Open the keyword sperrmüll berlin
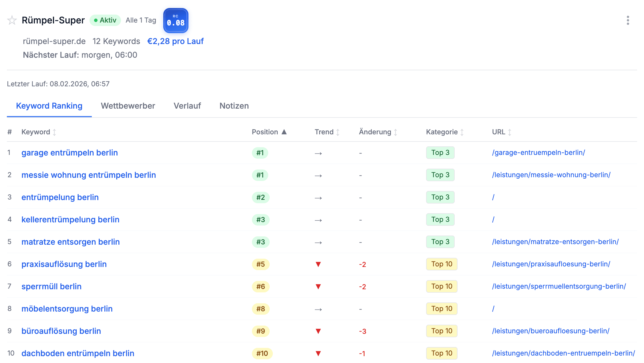 click(51, 286)
